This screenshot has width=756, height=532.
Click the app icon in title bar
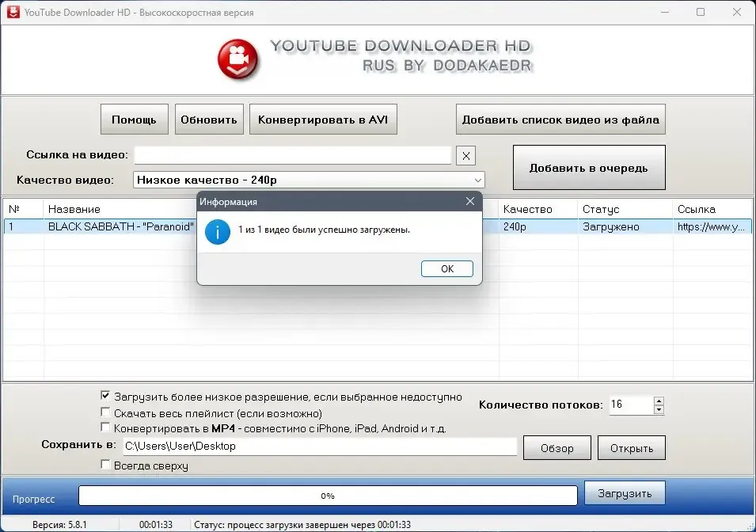13,13
